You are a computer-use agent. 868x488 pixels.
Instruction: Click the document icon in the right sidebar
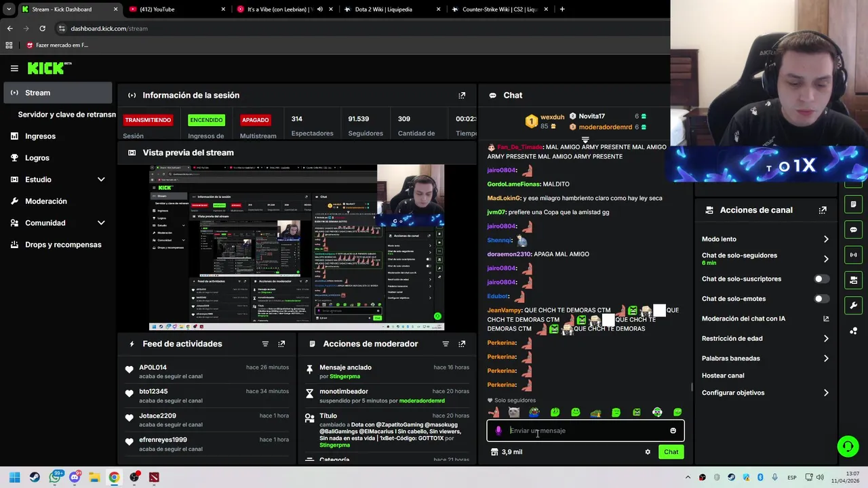[x=853, y=205]
